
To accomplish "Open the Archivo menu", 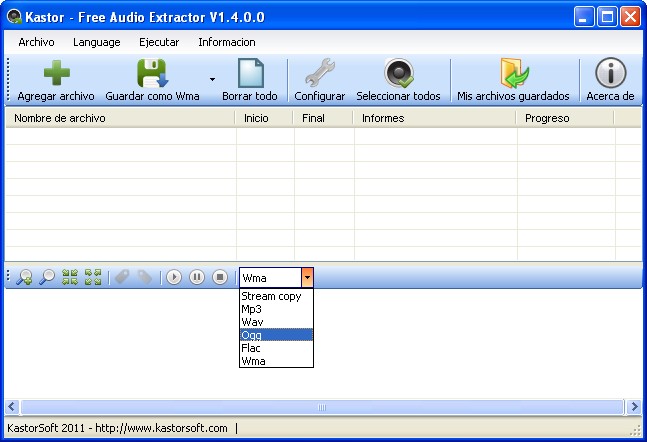I will coord(36,42).
